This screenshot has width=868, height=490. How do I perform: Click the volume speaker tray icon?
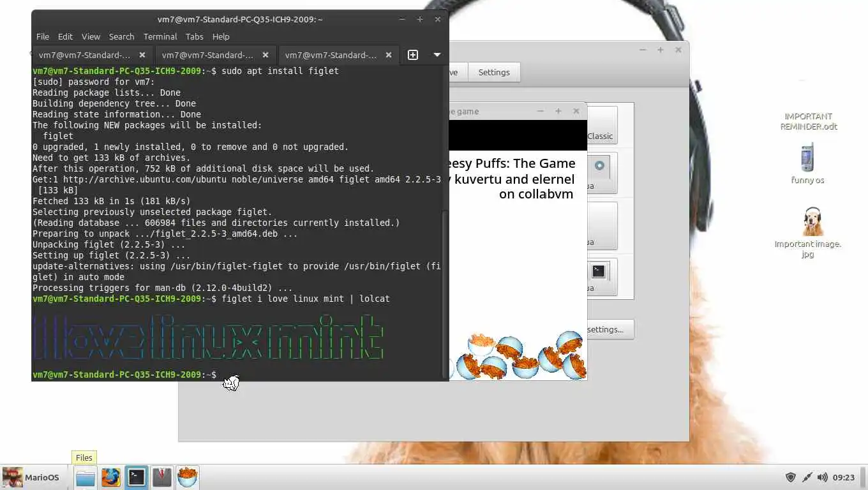coord(822,477)
